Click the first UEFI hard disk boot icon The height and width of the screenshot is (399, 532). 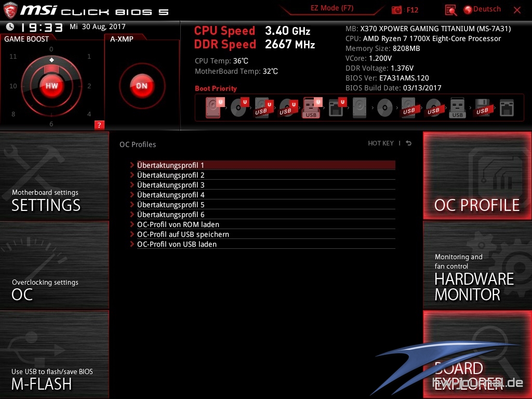click(x=214, y=108)
